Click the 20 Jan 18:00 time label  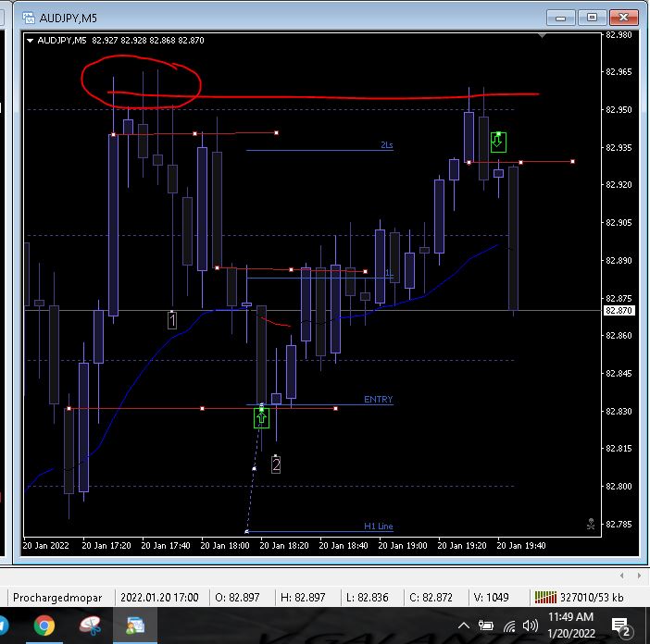click(225, 545)
